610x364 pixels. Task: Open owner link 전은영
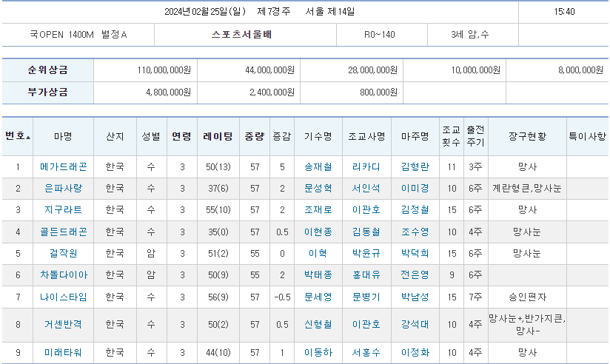(x=415, y=275)
